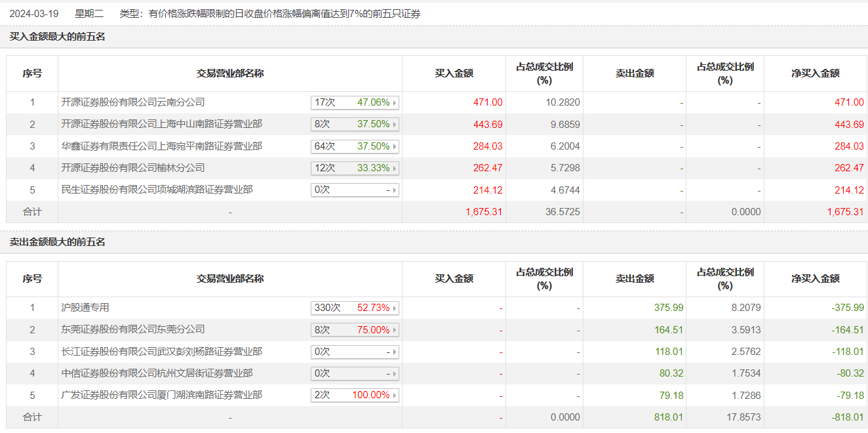Select the sell total ratio 17.8573
The image size is (868, 433).
point(743,417)
